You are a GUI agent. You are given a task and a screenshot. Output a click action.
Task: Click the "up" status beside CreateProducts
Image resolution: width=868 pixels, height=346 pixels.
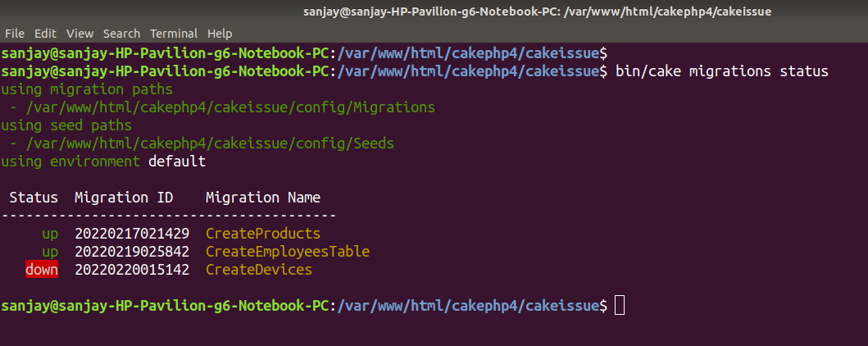[x=50, y=234]
